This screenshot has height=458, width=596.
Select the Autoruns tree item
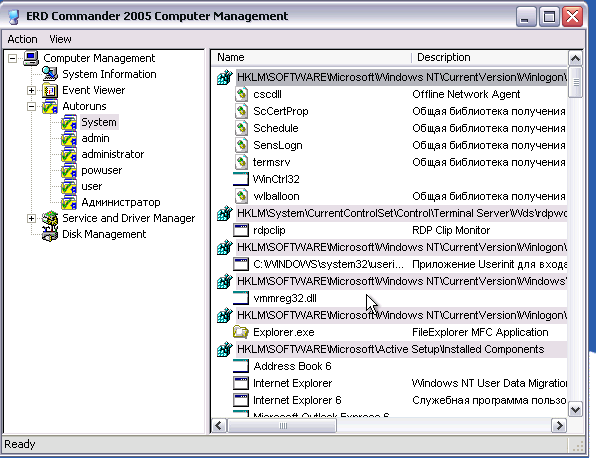(84, 106)
